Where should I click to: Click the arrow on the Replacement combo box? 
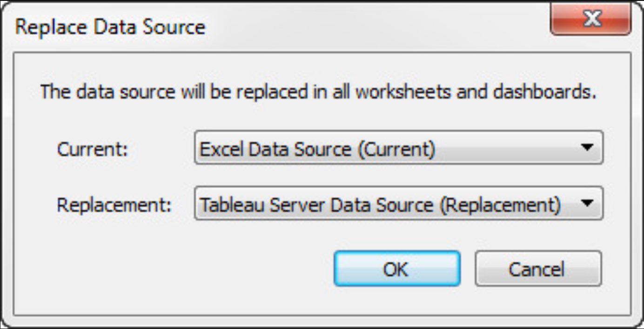coord(587,204)
